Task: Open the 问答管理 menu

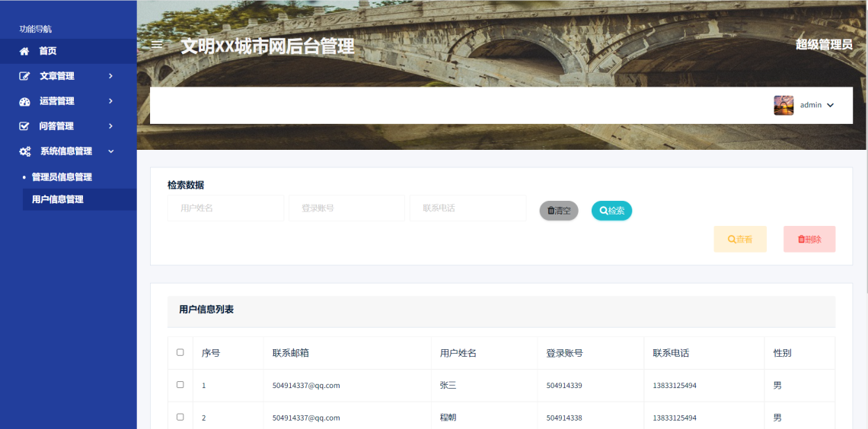Action: (68, 126)
